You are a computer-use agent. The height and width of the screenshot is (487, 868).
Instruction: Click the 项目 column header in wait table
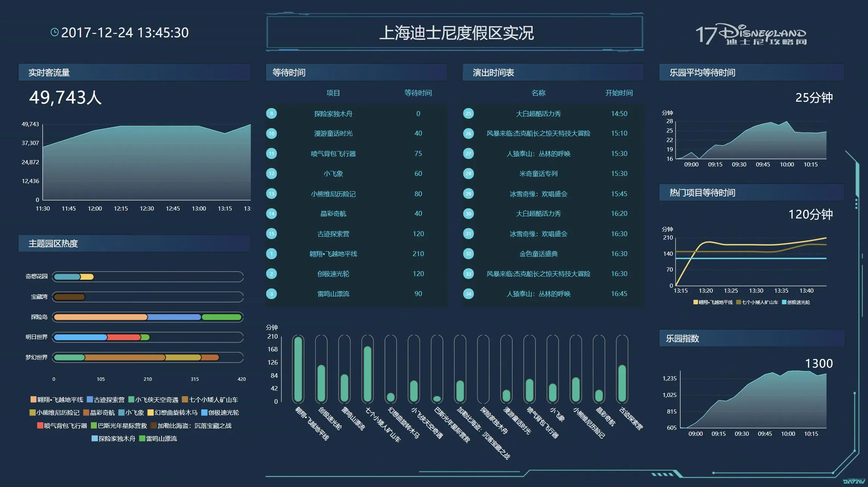click(333, 93)
